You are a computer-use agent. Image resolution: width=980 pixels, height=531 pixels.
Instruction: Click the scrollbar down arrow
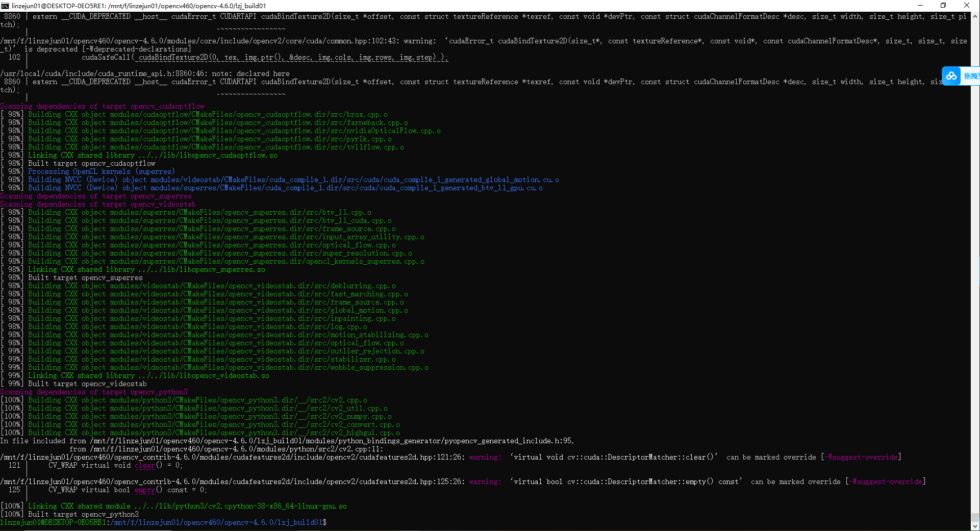click(x=976, y=526)
